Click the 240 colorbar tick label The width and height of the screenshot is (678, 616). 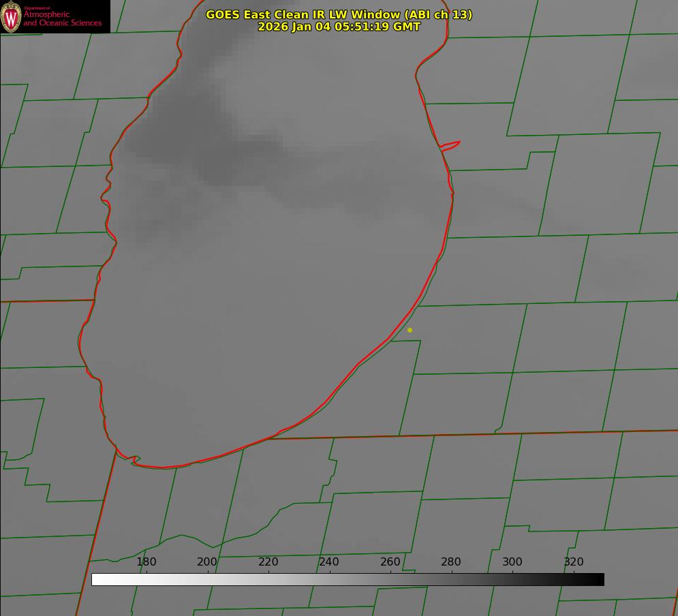pos(329,562)
